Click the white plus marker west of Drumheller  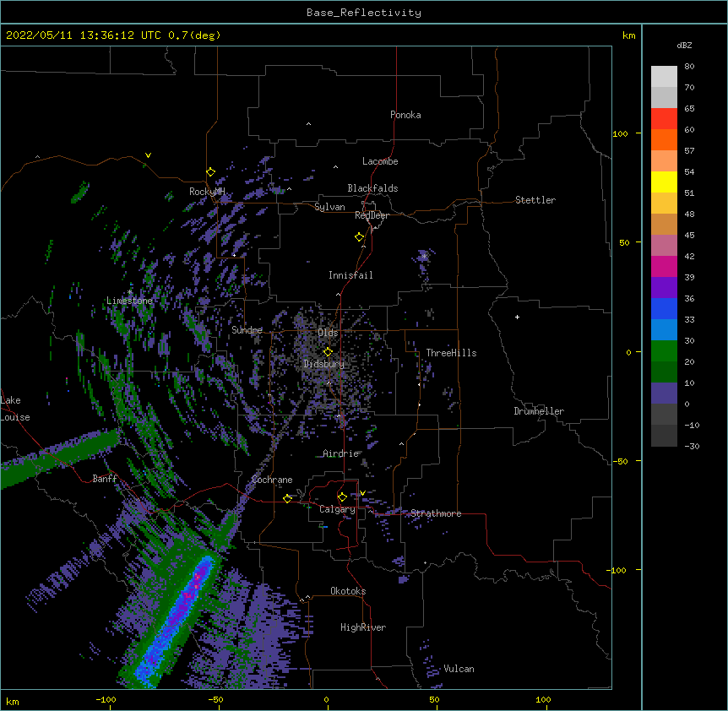click(517, 317)
